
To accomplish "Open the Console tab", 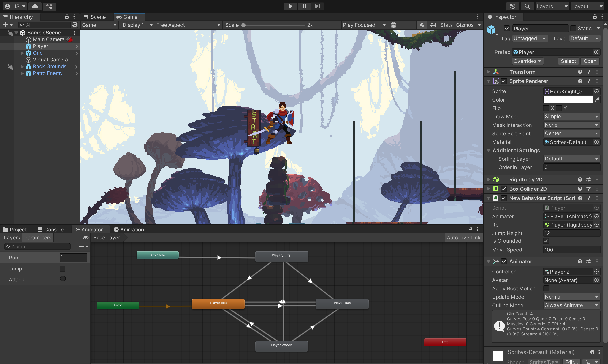I will click(51, 230).
